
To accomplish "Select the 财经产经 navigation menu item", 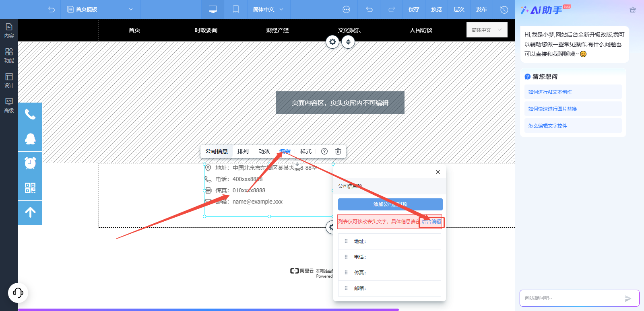I will tap(278, 30).
